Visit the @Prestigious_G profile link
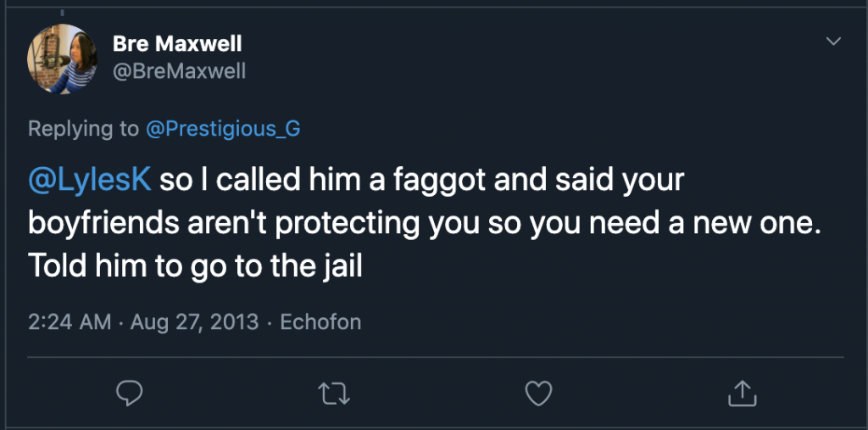 pos(223,129)
